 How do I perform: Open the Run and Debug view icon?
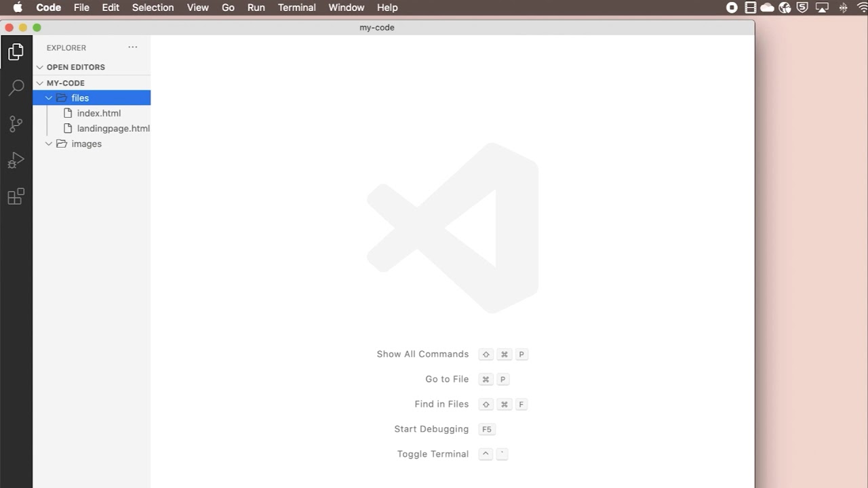tap(16, 160)
